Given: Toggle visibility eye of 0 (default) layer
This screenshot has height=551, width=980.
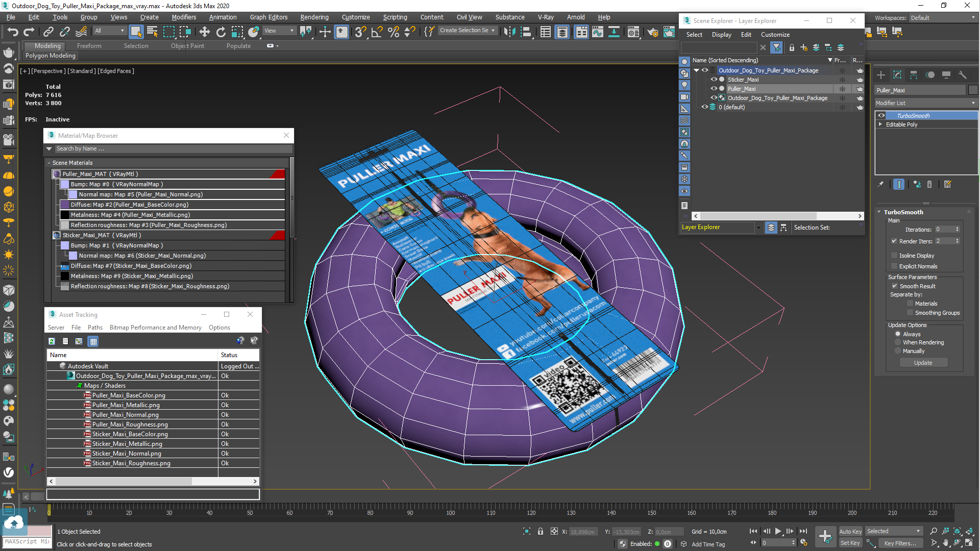Looking at the screenshot, I should click(705, 107).
